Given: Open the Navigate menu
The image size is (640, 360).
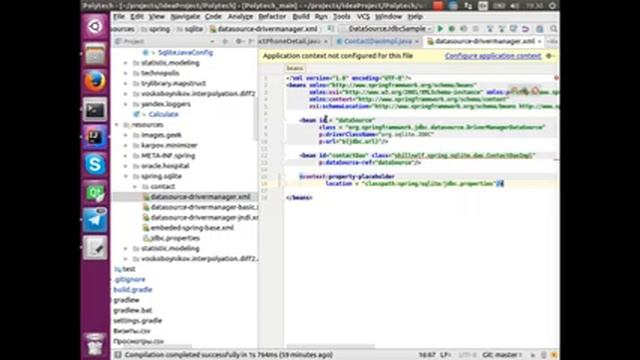Looking at the screenshot, I should 185,17.
